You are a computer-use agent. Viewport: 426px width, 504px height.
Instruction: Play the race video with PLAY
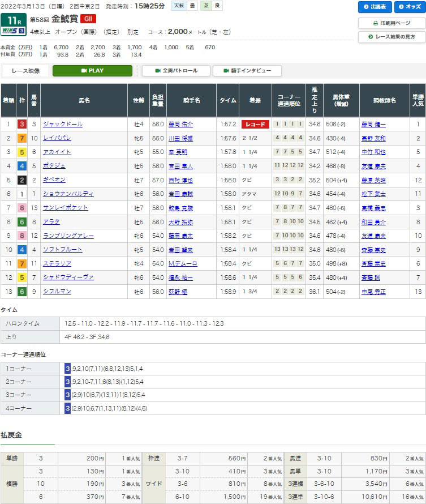tap(92, 71)
